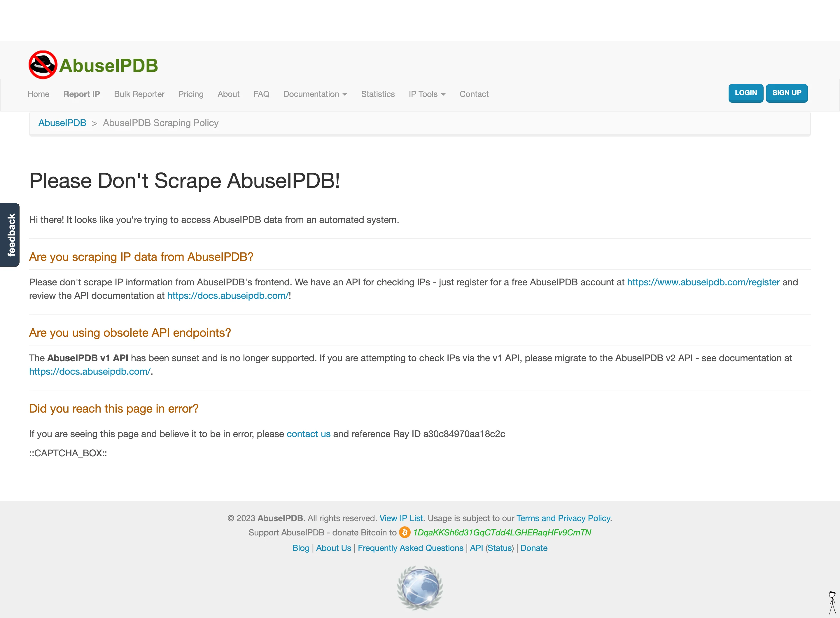Open the Statistics nav item

click(x=378, y=94)
